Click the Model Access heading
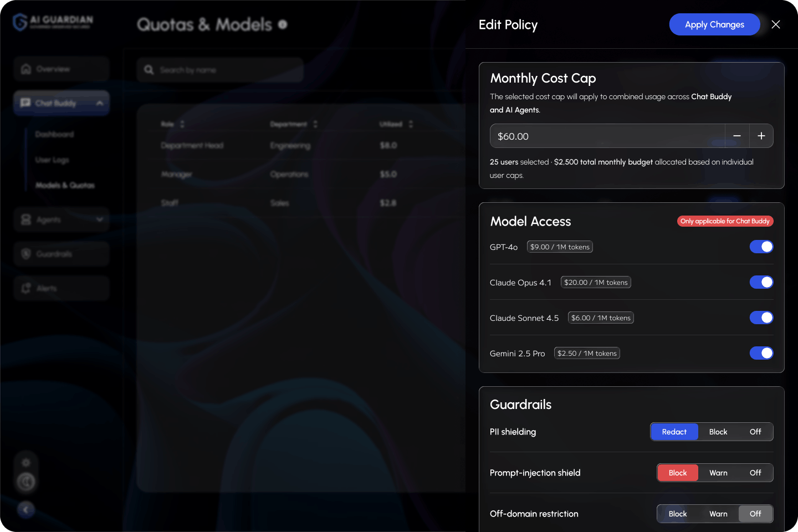This screenshot has height=532, width=798. coord(530,222)
